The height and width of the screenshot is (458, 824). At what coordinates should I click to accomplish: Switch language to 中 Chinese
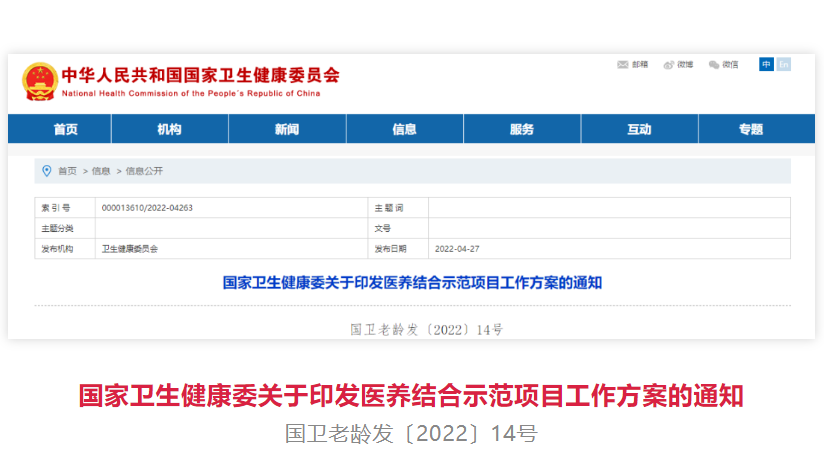point(766,65)
